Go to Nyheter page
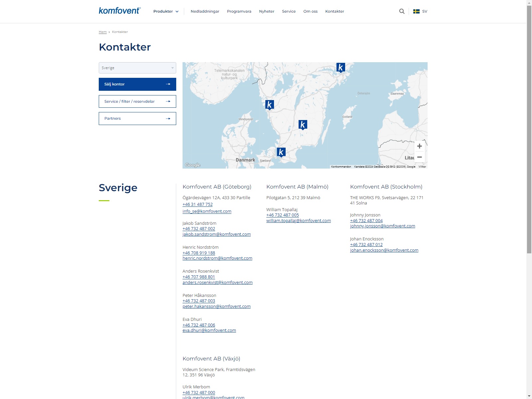The height and width of the screenshot is (399, 532). 267,11
